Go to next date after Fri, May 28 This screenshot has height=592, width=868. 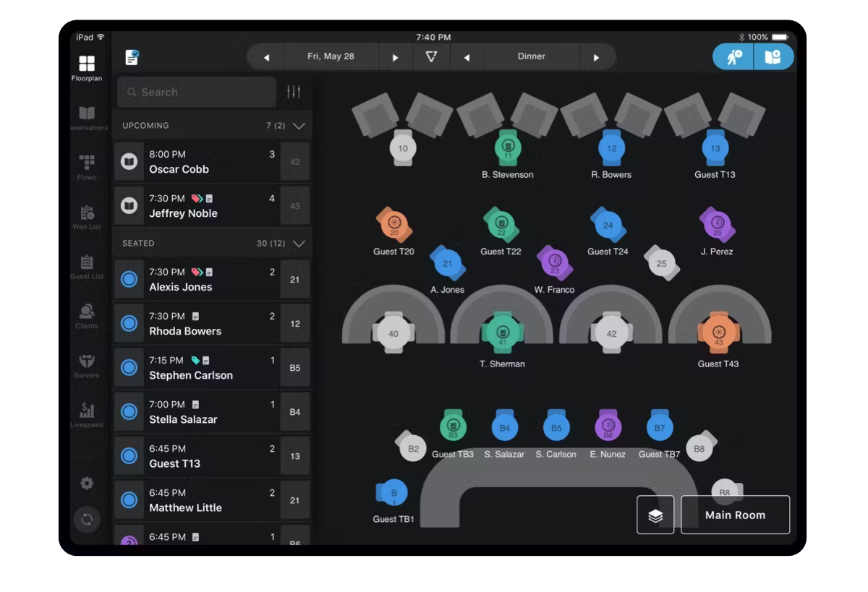[395, 57]
